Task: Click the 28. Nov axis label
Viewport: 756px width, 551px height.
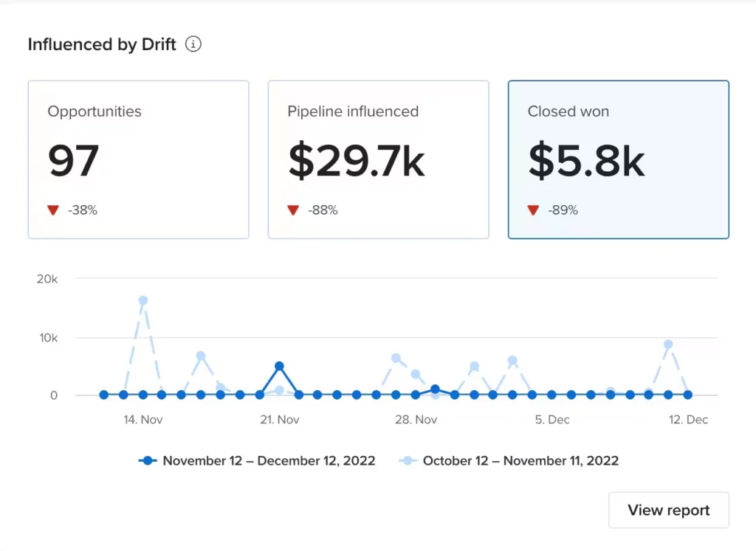Action: click(416, 420)
